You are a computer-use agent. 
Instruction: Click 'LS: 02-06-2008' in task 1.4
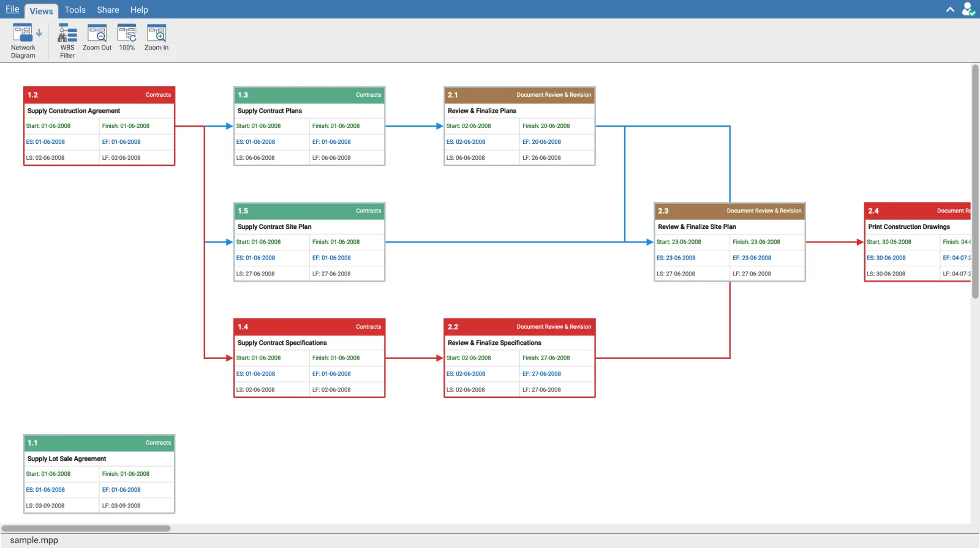point(255,390)
